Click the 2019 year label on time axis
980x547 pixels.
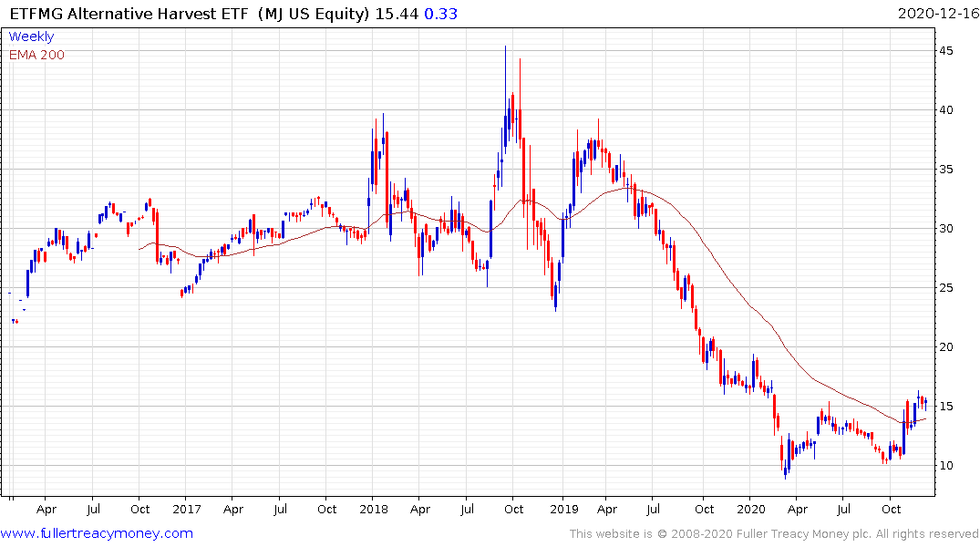(x=563, y=510)
